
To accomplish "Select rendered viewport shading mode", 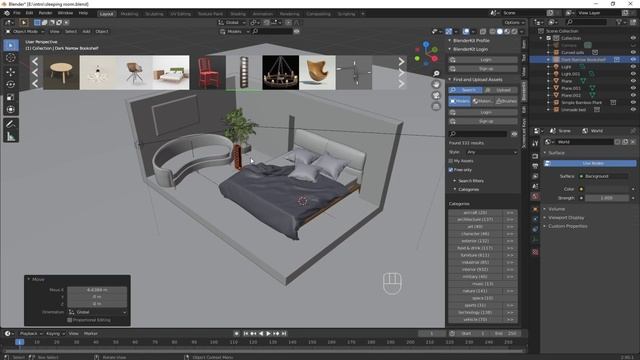I will (x=514, y=31).
